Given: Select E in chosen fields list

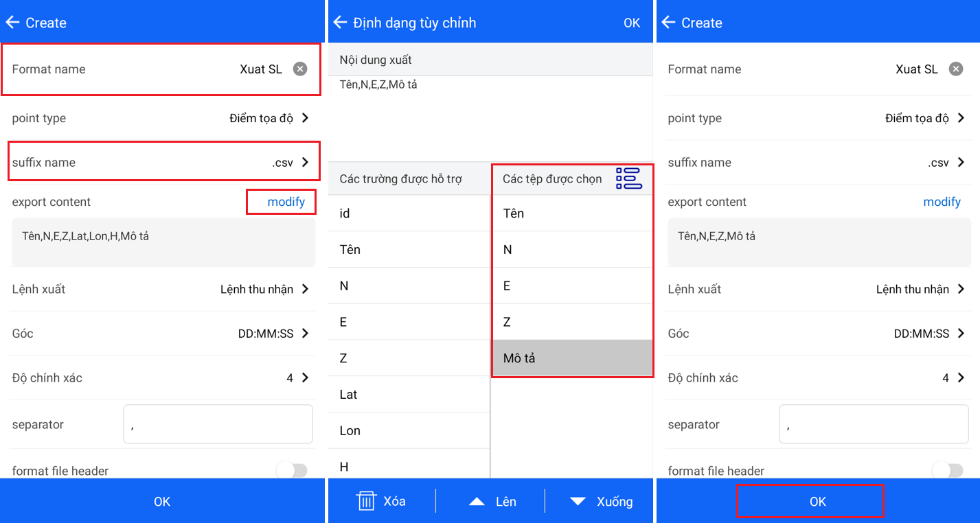Looking at the screenshot, I should (x=572, y=286).
